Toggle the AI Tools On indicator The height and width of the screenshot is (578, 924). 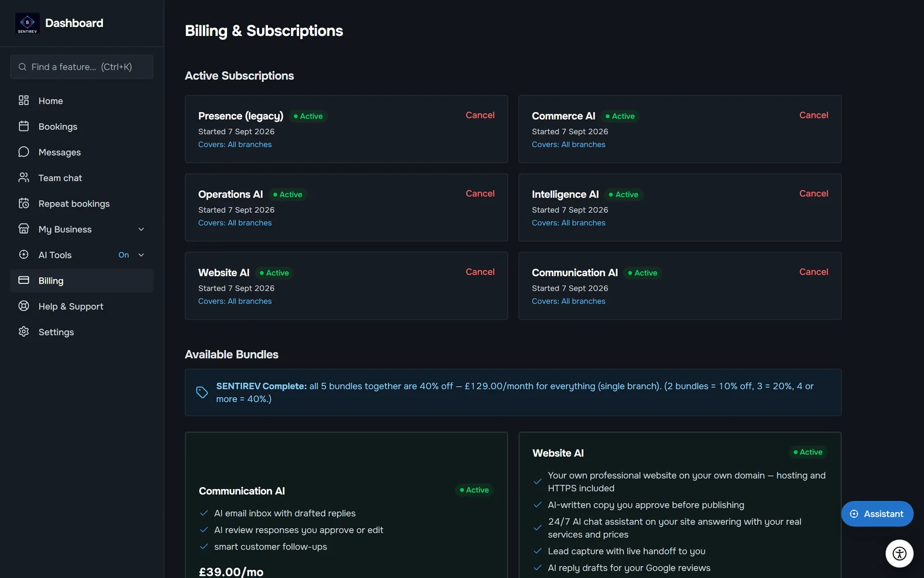(124, 255)
